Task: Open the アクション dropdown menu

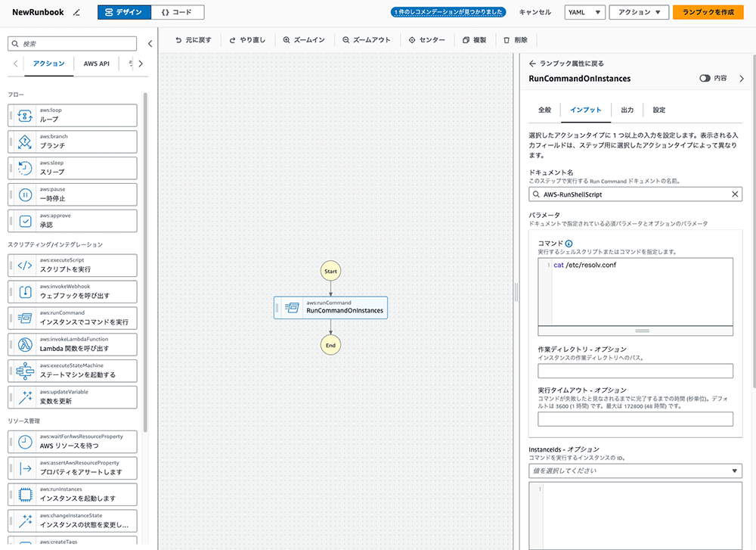Action: pos(639,12)
